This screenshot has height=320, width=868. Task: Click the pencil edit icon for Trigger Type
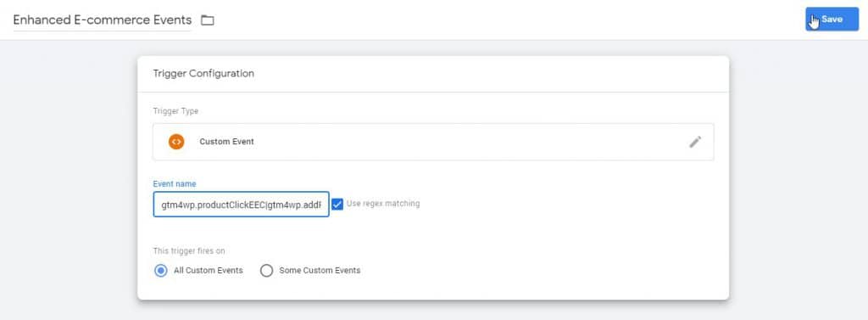(x=695, y=142)
